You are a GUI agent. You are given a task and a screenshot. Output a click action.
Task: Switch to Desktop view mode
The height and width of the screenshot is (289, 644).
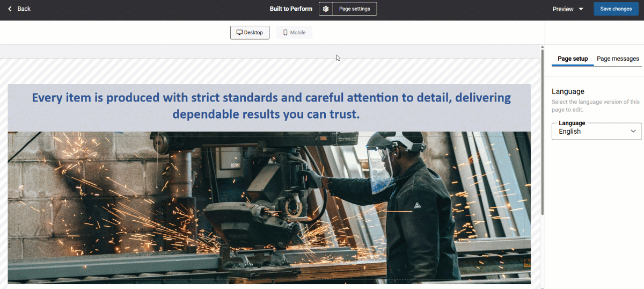[250, 32]
